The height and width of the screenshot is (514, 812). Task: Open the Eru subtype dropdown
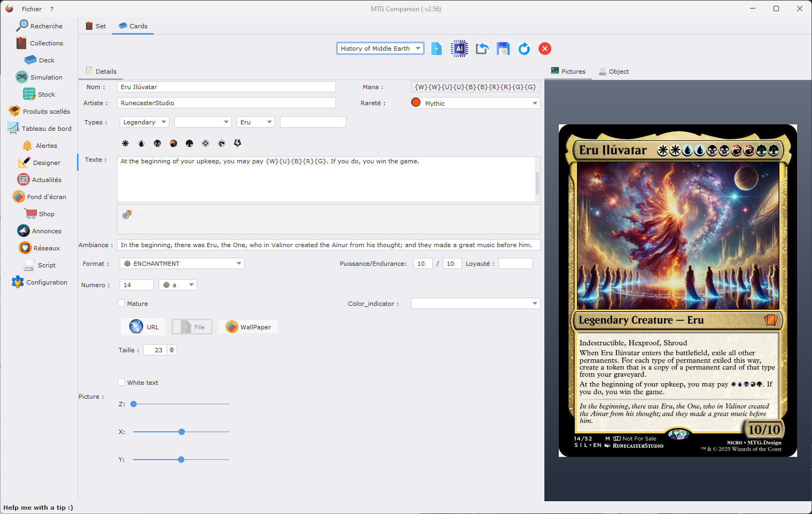(x=256, y=122)
